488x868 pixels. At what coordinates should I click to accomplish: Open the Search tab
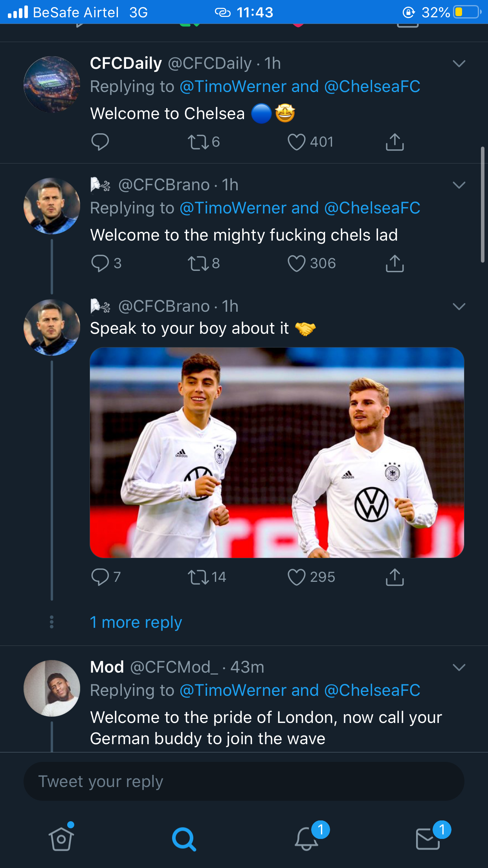point(183,839)
